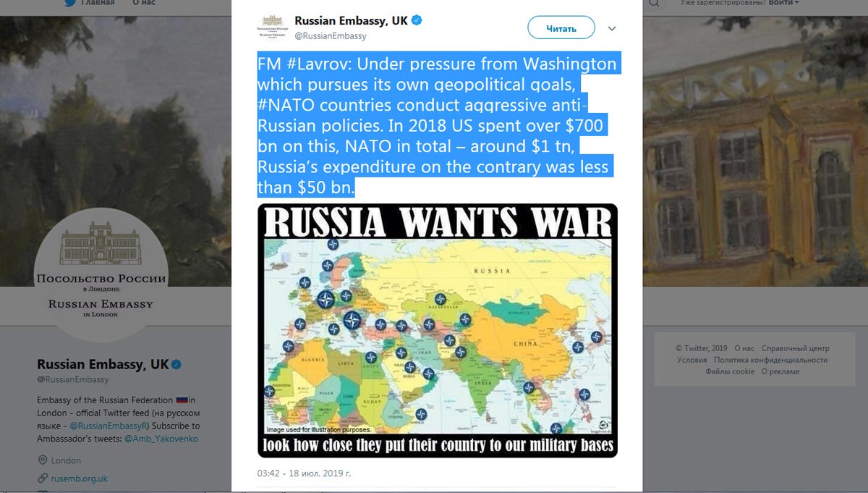
Task: Click the verified badge beside tweet author name
Action: pyautogui.click(x=417, y=21)
